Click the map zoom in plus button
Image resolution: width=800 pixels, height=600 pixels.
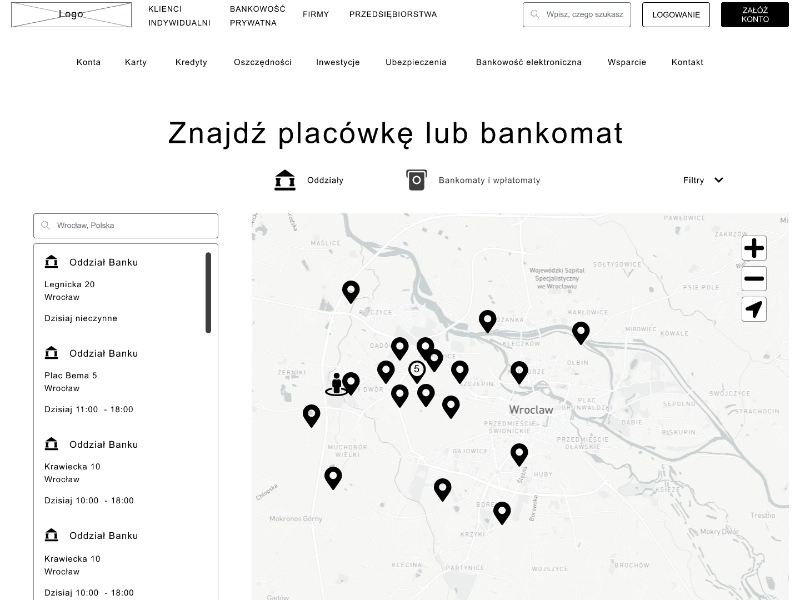[x=754, y=248]
